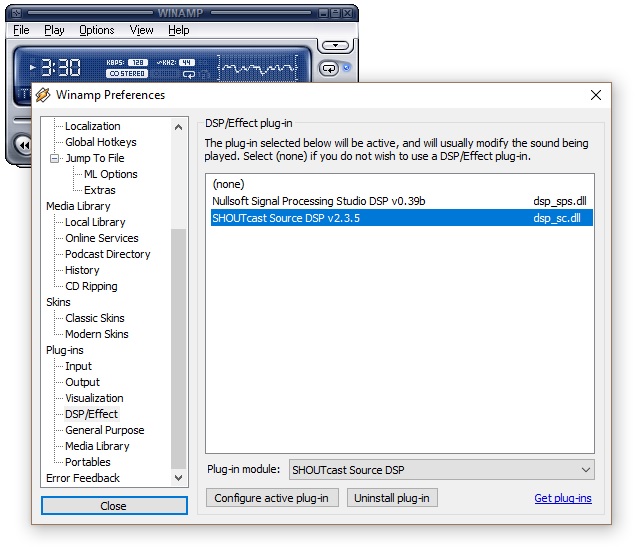Close the Winamp Preferences dialog with X
Screen dimensions: 635x547
pyautogui.click(x=595, y=95)
